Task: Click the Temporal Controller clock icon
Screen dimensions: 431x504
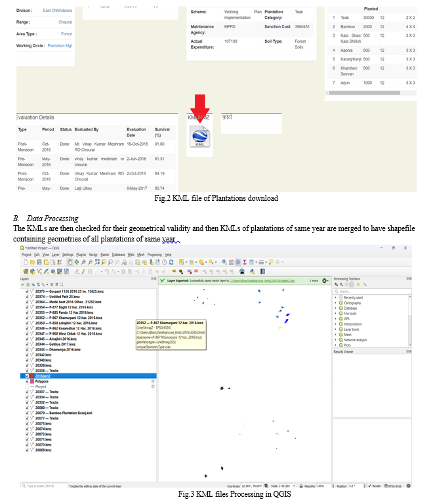Action: [x=164, y=262]
